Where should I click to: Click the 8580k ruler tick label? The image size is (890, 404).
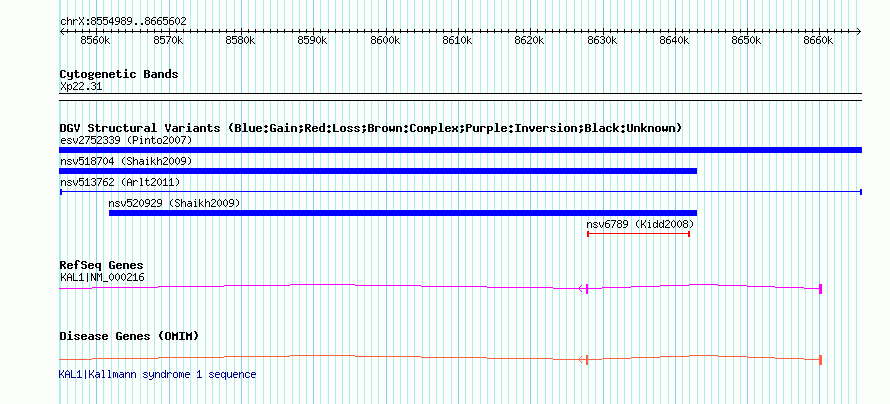(240, 41)
